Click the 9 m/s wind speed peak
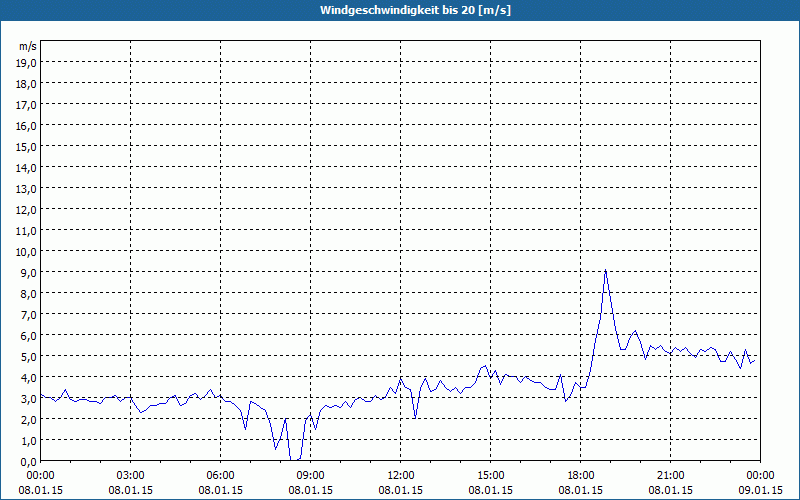 tap(605, 270)
